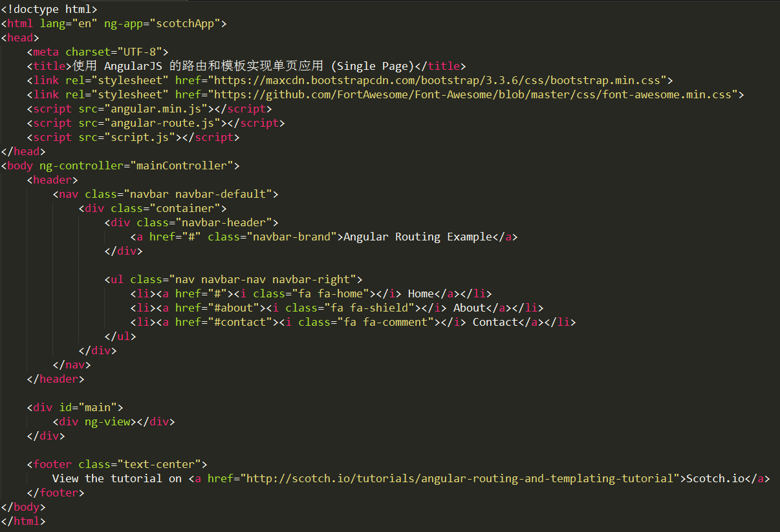Click the closing "</ul>" tag
The width and height of the screenshot is (780, 532).
[x=120, y=336]
